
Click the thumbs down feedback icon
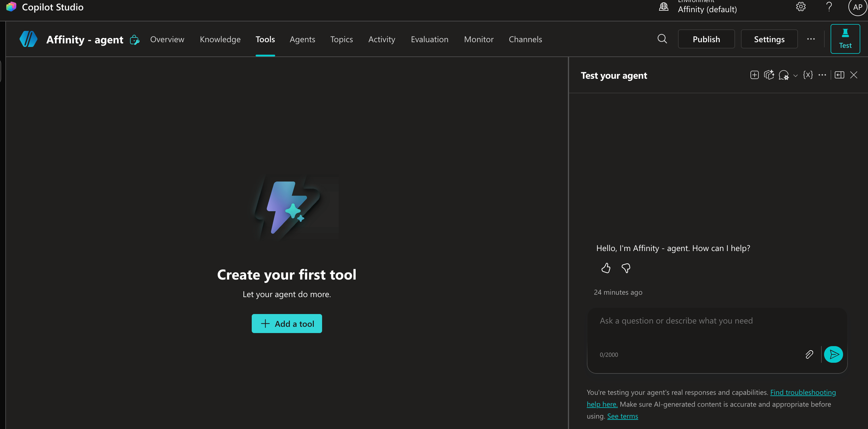[626, 268]
